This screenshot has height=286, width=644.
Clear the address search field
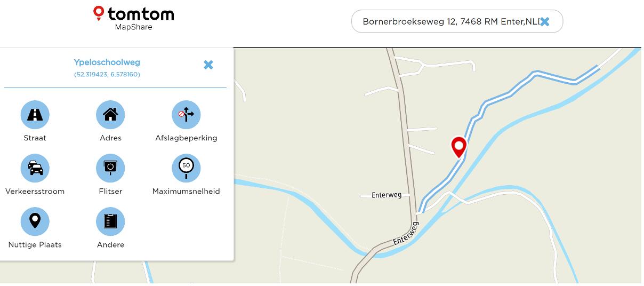545,22
